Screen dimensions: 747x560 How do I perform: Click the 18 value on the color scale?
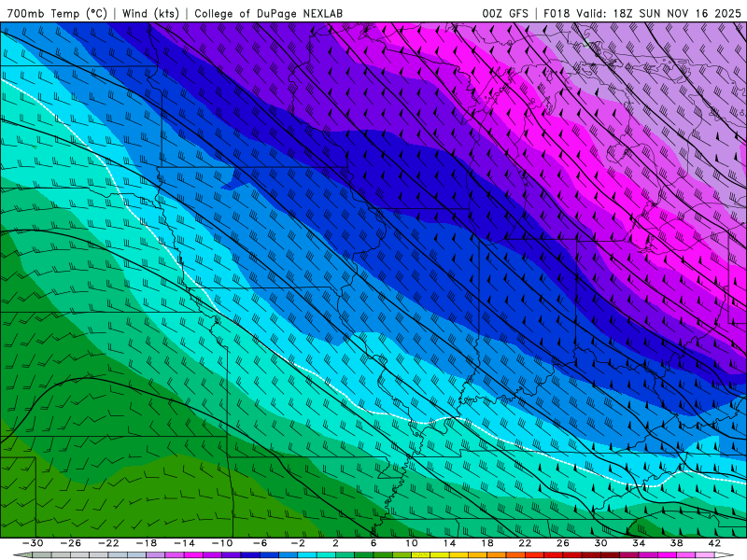tap(486, 543)
